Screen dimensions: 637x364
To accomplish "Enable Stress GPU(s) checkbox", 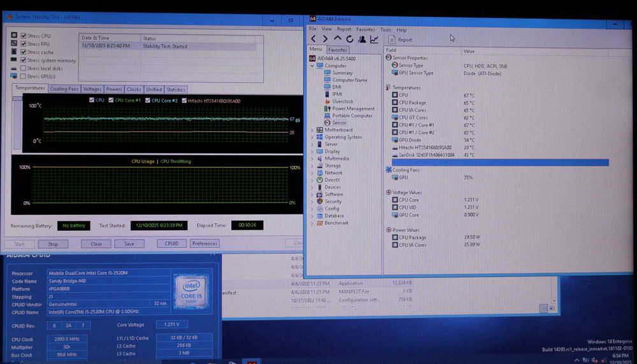I will 24,76.
